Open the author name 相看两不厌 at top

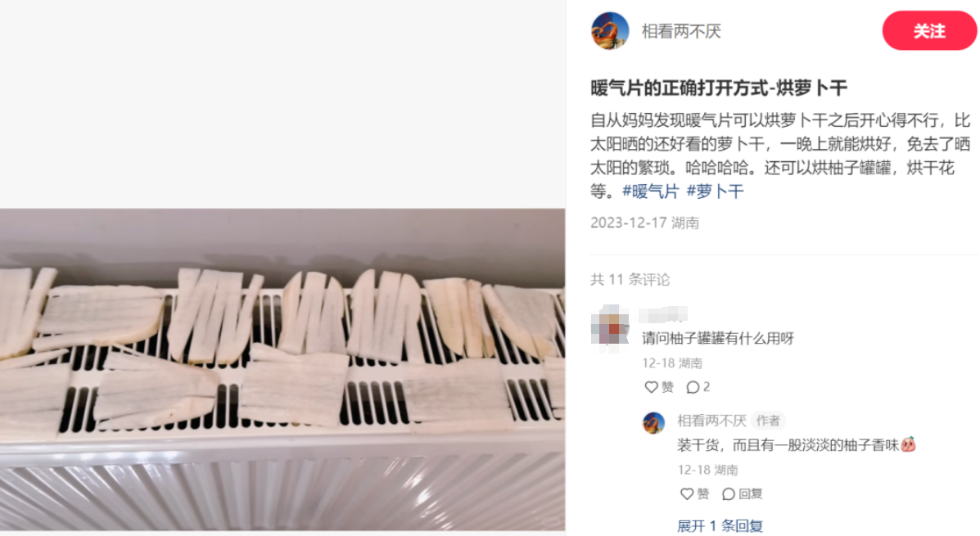(681, 31)
